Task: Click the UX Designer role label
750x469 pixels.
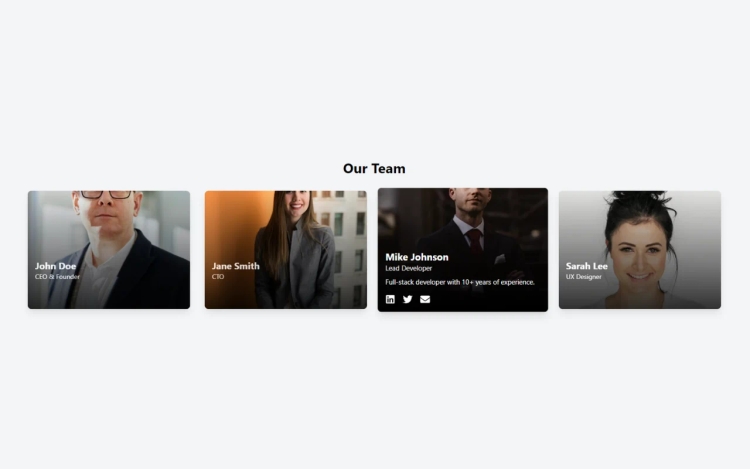Action: tap(584, 277)
